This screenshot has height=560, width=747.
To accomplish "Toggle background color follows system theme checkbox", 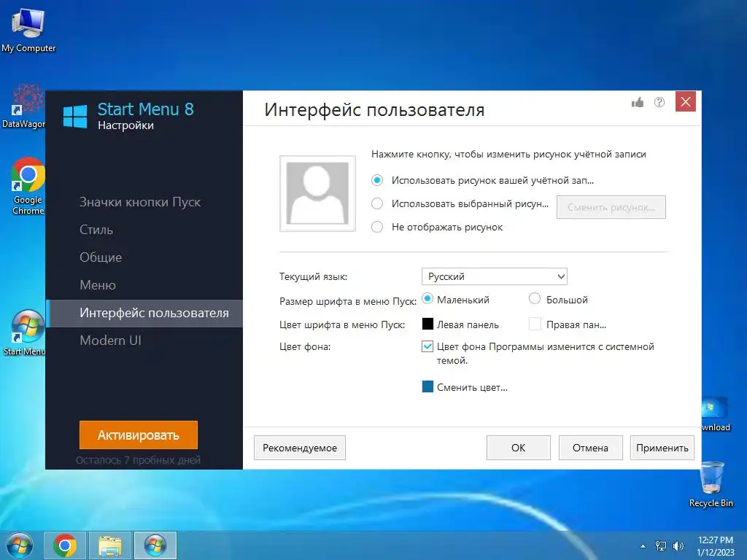I will [427, 346].
